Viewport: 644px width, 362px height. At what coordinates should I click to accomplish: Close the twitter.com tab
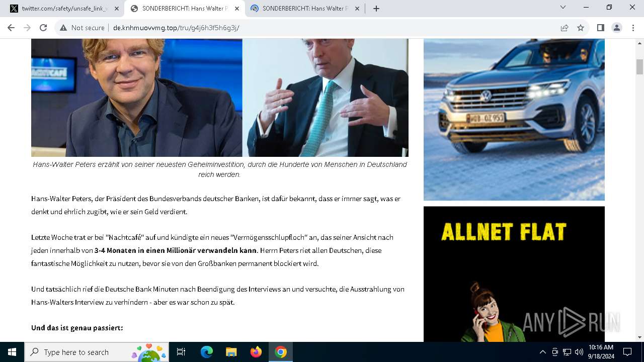tap(117, 9)
